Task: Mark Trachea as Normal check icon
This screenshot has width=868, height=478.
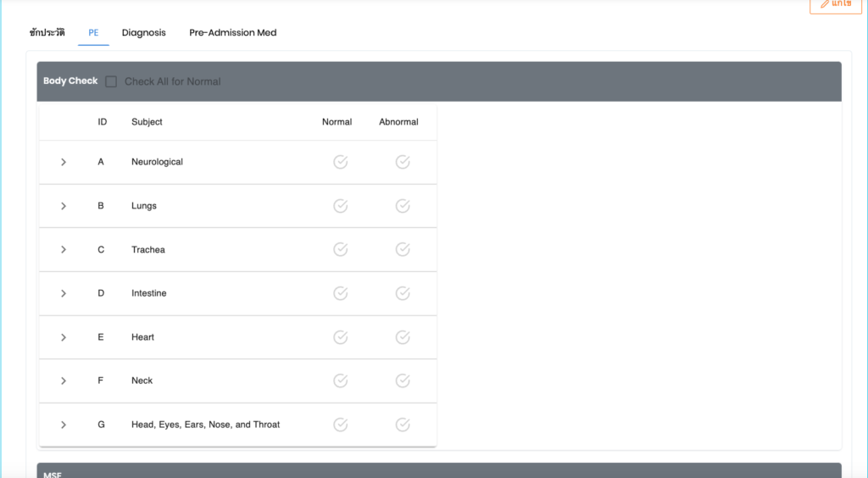Action: (x=340, y=249)
